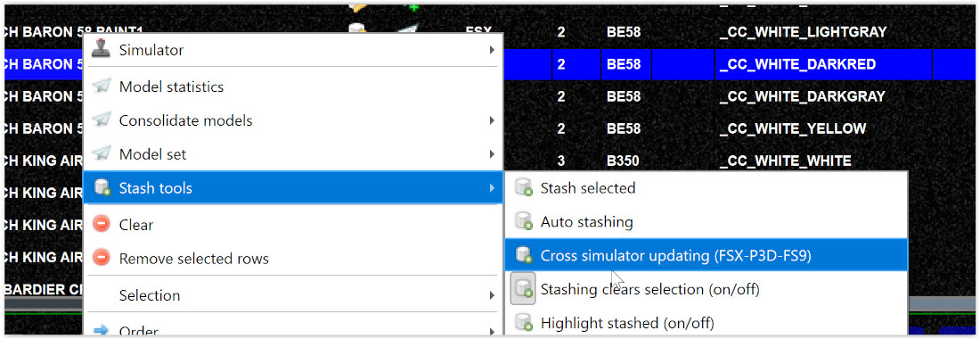Click the engine count 3 in the B350 row
The height and width of the screenshot is (339, 980).
(561, 161)
